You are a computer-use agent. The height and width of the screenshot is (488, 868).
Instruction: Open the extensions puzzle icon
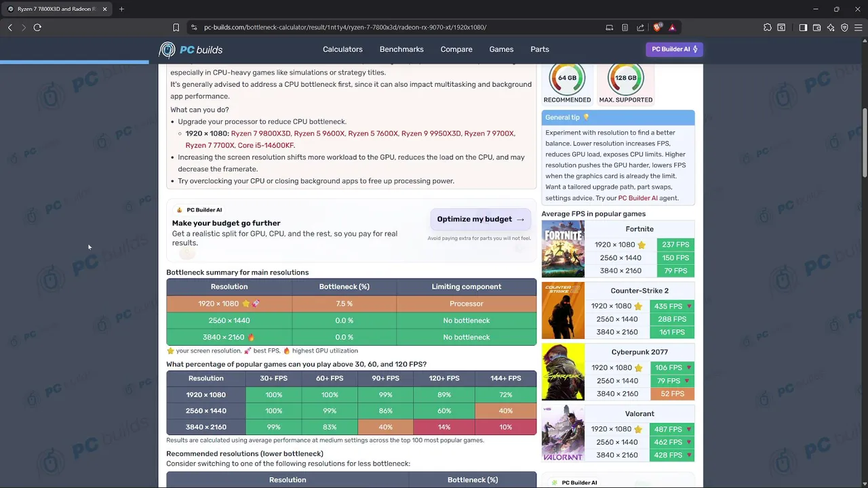click(767, 27)
